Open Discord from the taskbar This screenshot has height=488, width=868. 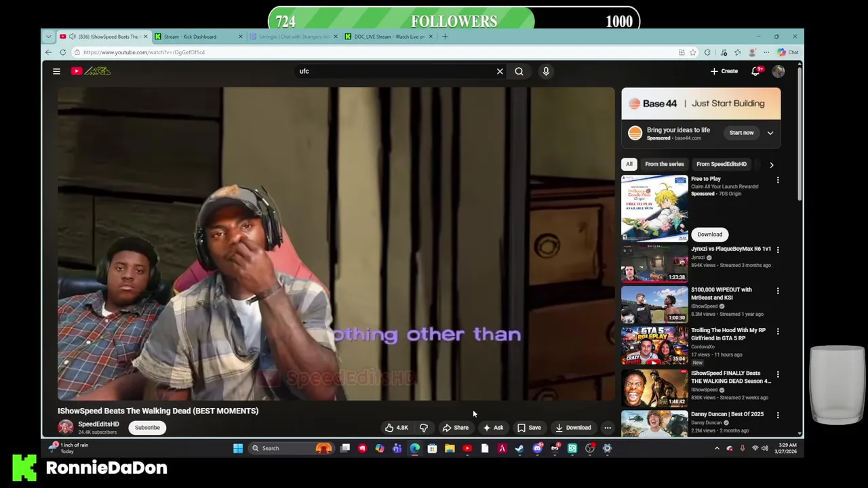tap(537, 448)
